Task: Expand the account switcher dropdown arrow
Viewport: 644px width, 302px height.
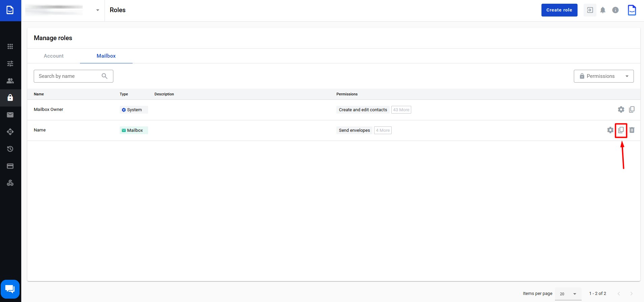Action: (x=97, y=10)
